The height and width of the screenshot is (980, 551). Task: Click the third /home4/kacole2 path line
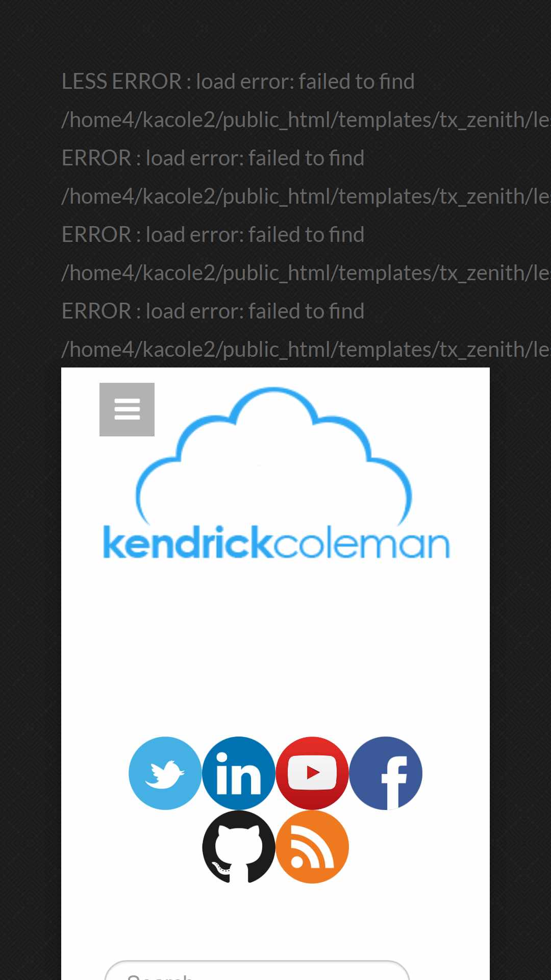pos(306,273)
